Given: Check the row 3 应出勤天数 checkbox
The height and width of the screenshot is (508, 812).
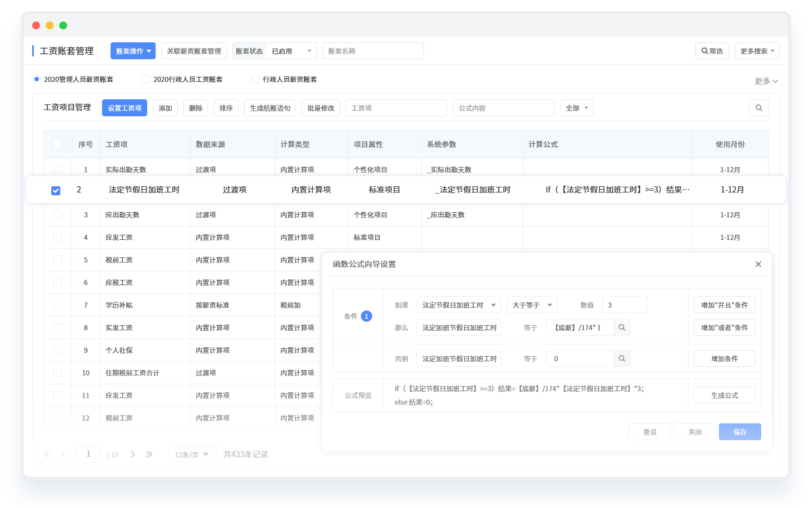Looking at the screenshot, I should tap(58, 214).
